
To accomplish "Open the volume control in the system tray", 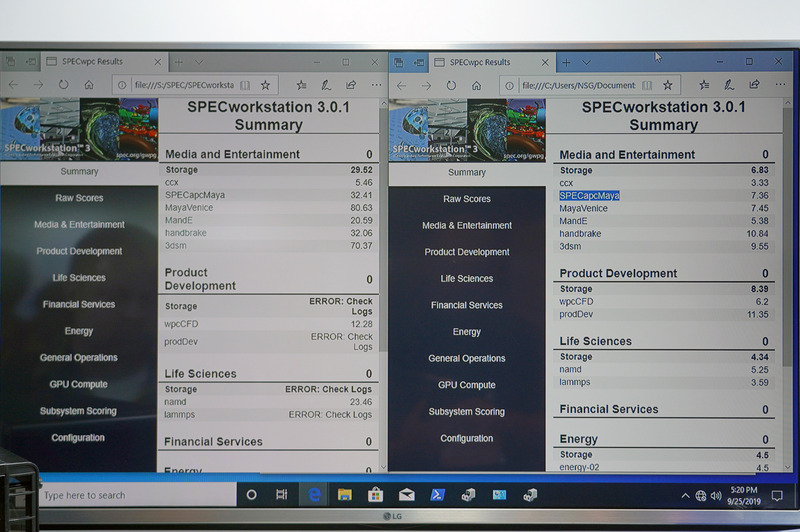I will [x=716, y=495].
